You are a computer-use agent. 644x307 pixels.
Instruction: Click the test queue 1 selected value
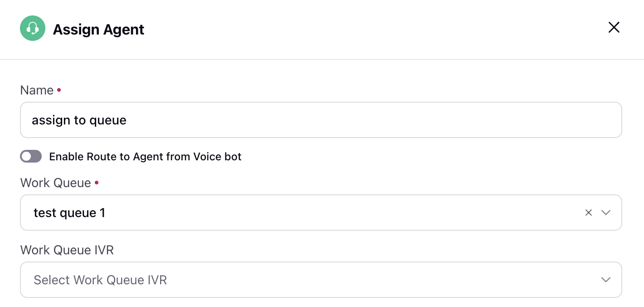click(69, 213)
